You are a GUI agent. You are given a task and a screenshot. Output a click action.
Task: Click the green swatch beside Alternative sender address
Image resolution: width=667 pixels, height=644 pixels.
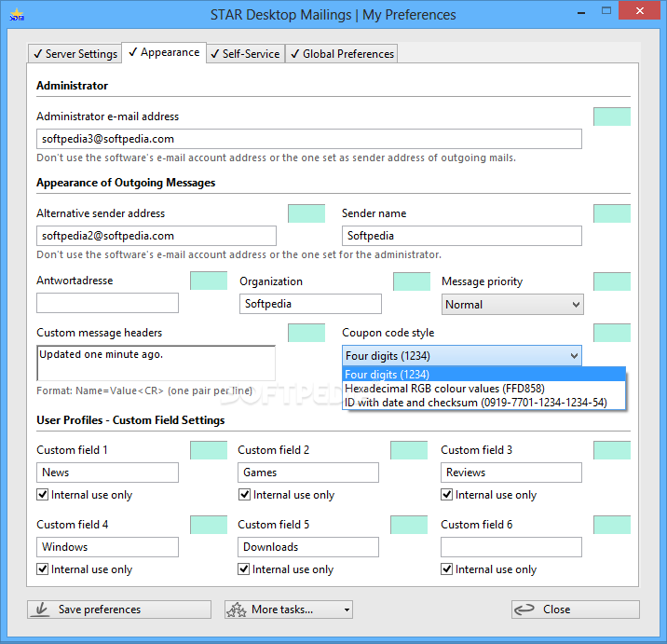306,213
